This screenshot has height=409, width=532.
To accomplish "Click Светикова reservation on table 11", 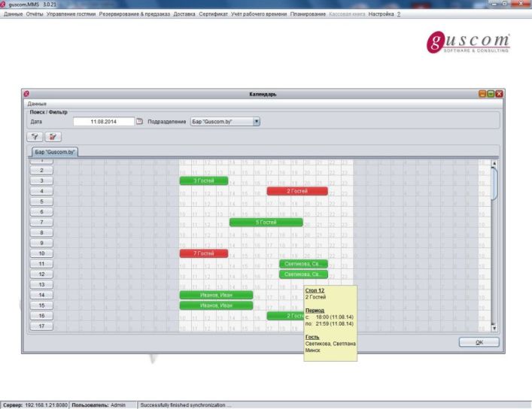I will [302, 265].
